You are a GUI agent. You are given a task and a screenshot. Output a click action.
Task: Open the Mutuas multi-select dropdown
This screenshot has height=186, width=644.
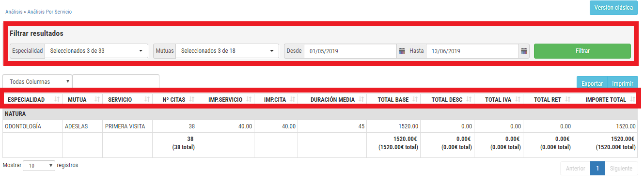click(227, 51)
